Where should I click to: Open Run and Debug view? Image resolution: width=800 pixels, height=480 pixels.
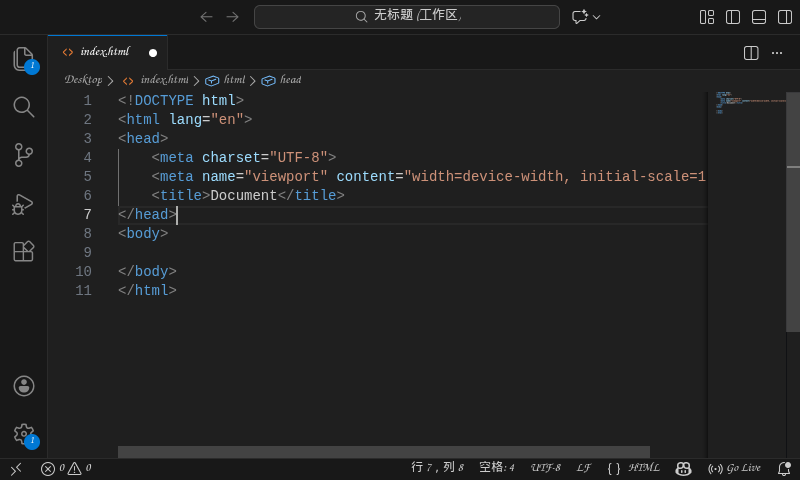[x=23, y=203]
